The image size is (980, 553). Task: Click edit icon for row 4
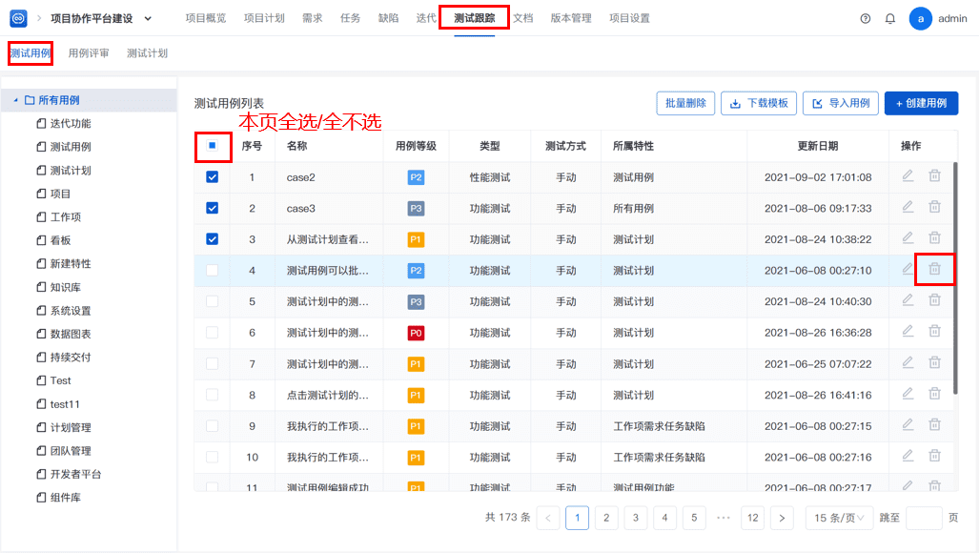click(x=908, y=269)
